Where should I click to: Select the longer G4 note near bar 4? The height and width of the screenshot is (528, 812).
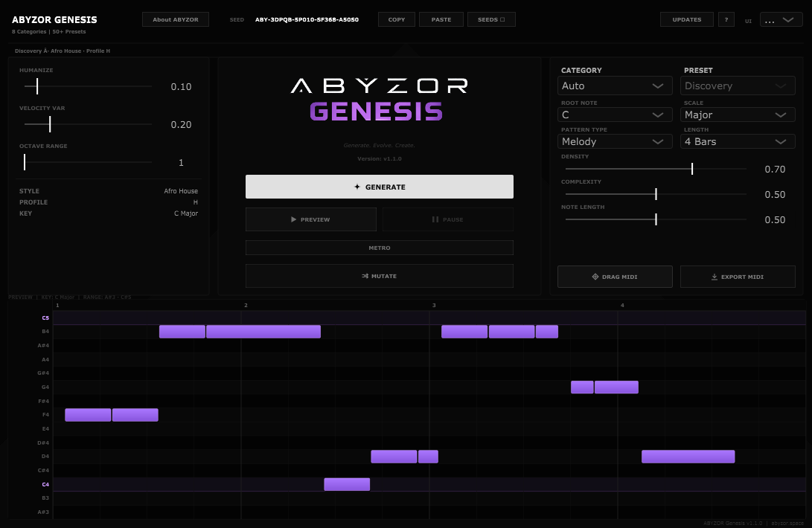tap(616, 387)
